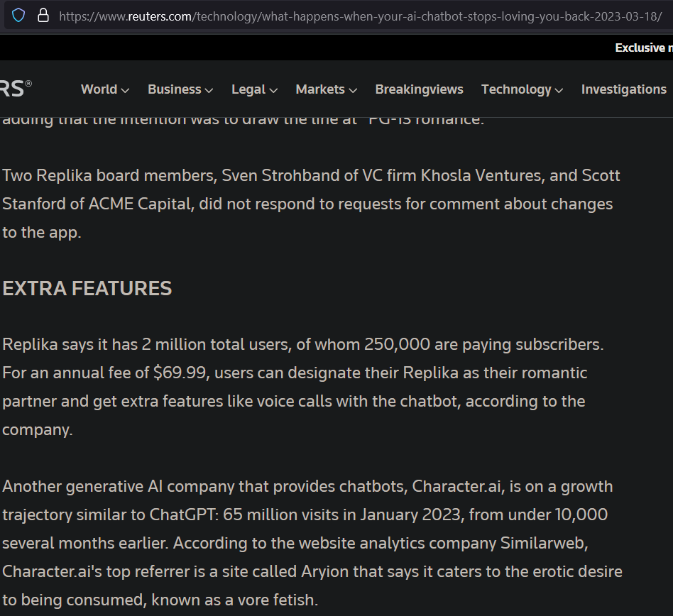Click the Markets nav label
The image size is (673, 616).
(x=320, y=89)
